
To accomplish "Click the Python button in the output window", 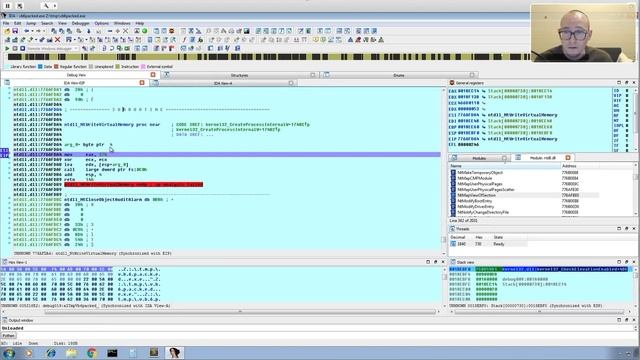I will 8,336.
